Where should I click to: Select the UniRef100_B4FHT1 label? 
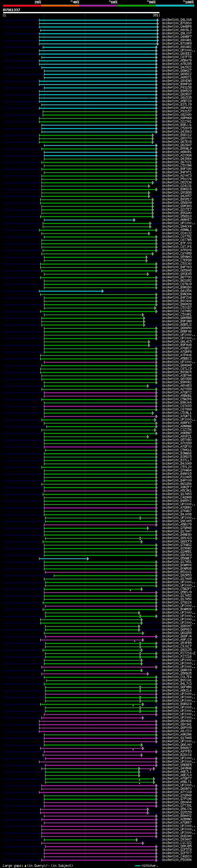coord(177,172)
